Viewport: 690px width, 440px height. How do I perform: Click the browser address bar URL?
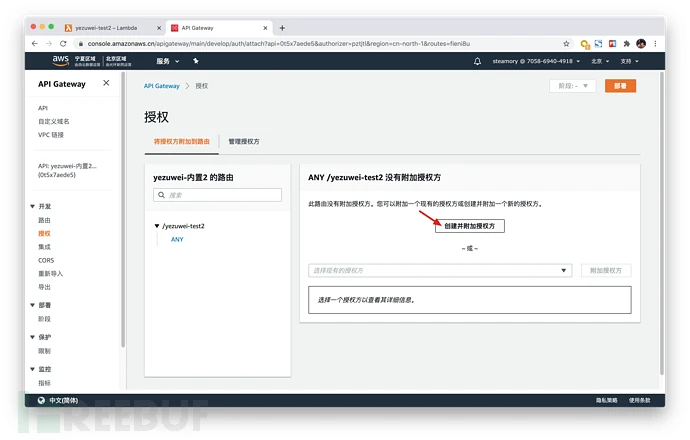click(279, 44)
